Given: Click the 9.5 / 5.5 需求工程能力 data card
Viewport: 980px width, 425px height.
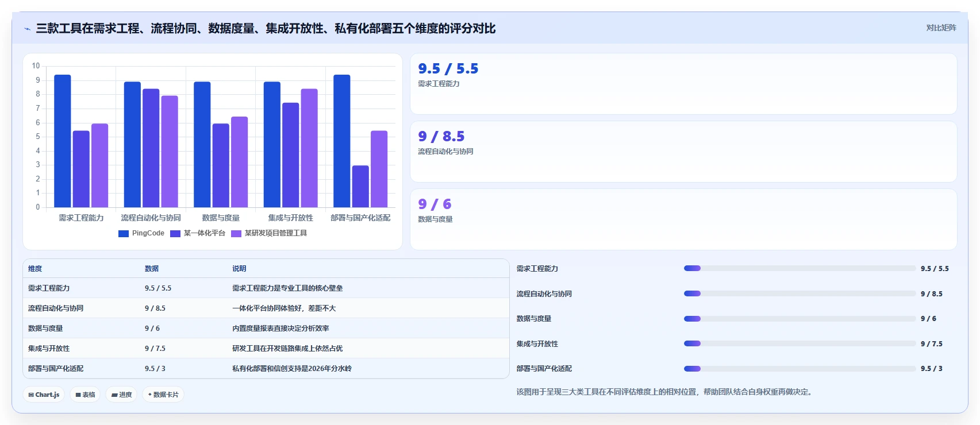Looking at the screenshot, I should [x=683, y=84].
